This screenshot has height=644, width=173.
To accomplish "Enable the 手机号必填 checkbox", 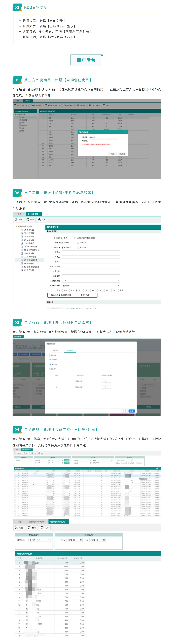I will 79,295.
